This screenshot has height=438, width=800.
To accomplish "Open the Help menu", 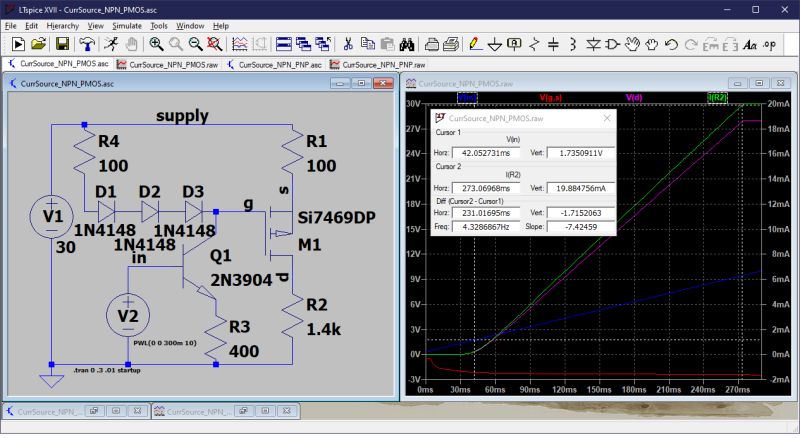I will (221, 26).
